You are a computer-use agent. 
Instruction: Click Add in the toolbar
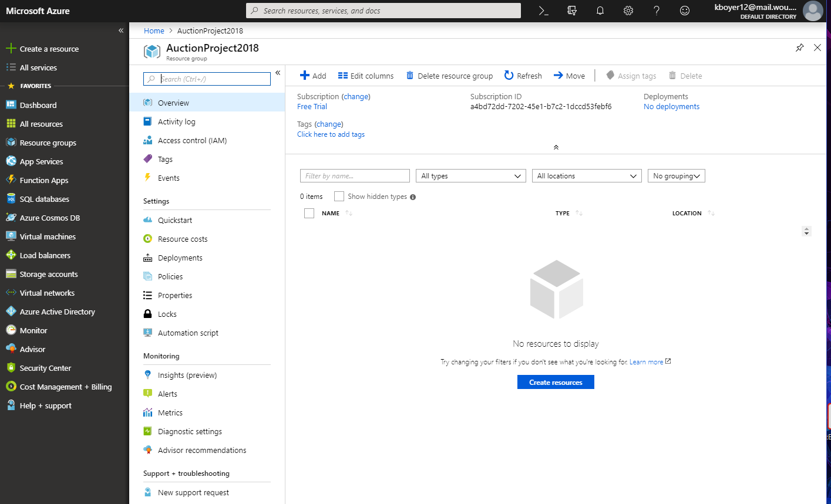point(313,76)
